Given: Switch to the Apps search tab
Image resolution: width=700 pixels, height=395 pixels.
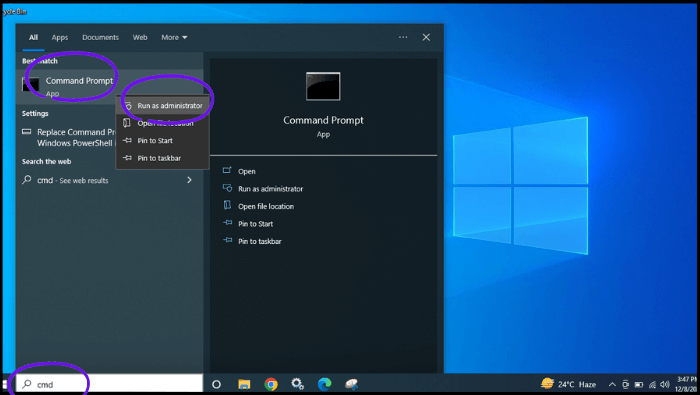Looking at the screenshot, I should tap(60, 37).
